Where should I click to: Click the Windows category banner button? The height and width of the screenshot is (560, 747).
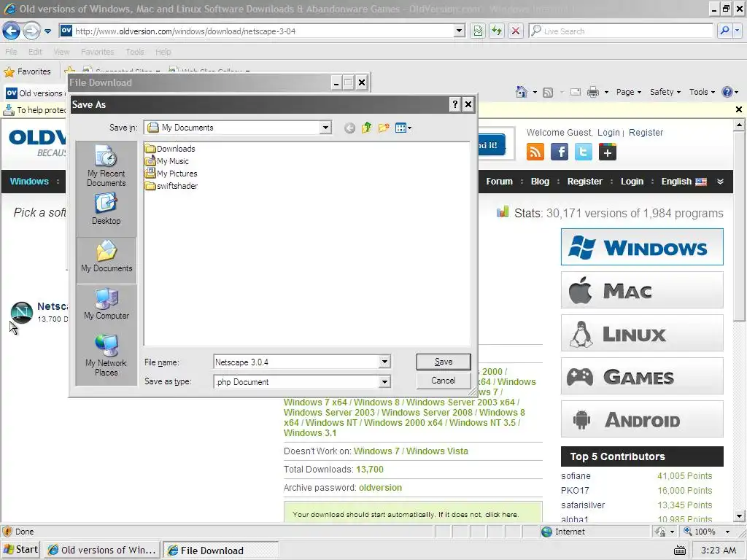coord(642,246)
